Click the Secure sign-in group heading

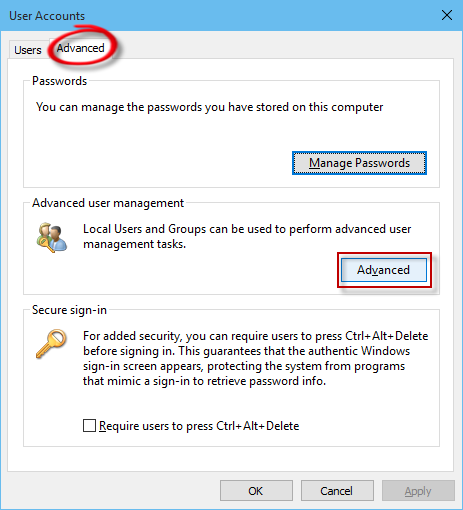[x=69, y=310]
